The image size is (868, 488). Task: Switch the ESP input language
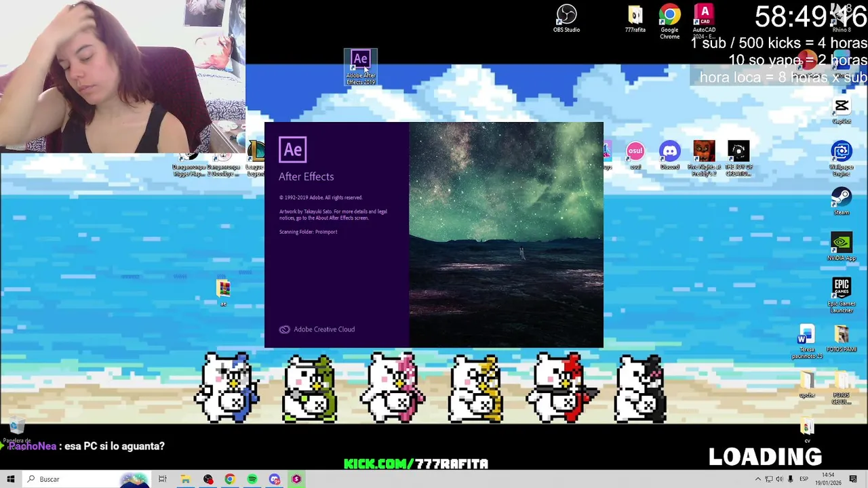click(x=804, y=479)
